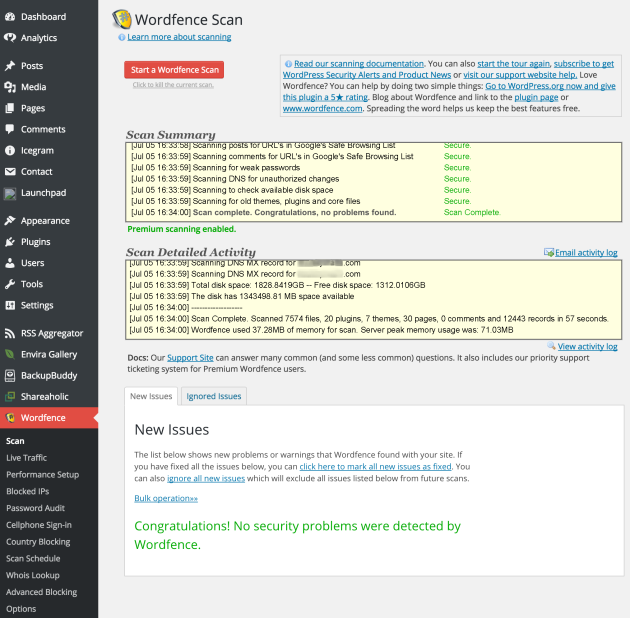Click the BackupBuddy sidebar icon

(x=10, y=376)
